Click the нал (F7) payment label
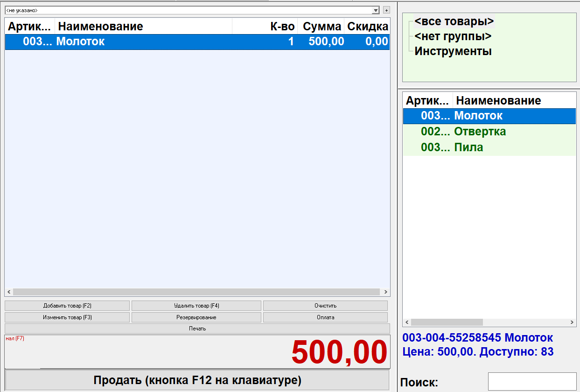This screenshot has height=392, width=580. [15, 338]
